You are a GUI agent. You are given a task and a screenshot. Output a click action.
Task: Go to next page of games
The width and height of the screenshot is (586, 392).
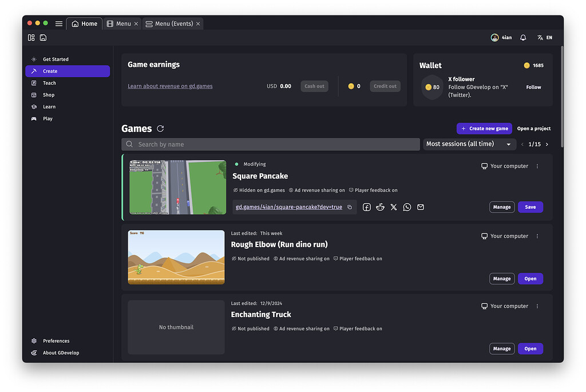coord(547,144)
